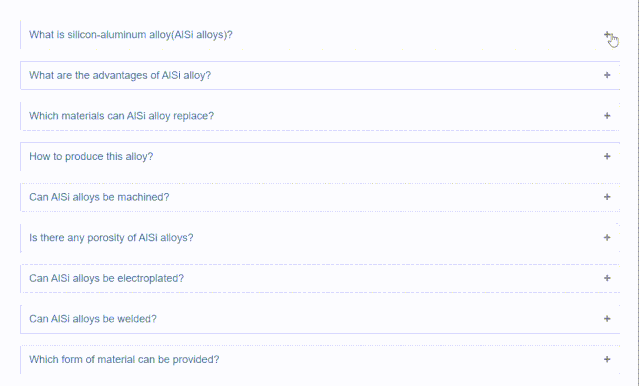Click plus icon beside AlSi advantages question

[607, 75]
